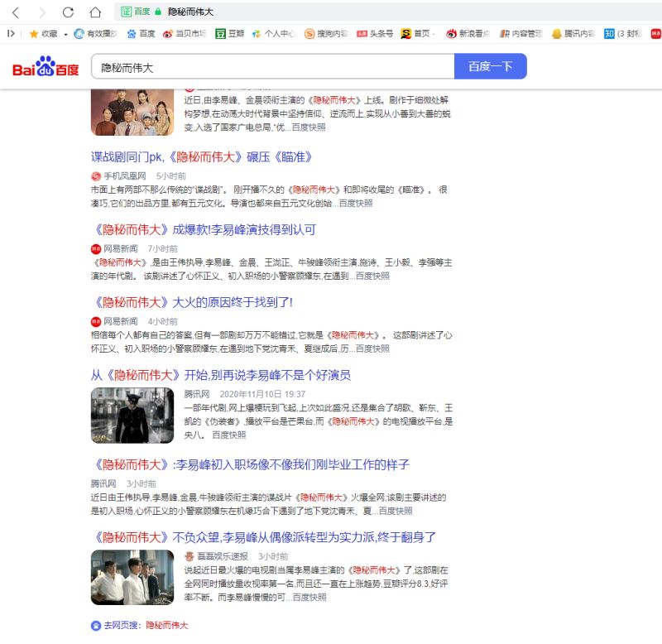This screenshot has height=644, width=662.
Task: Click the Baidu logo
Action: click(x=46, y=66)
